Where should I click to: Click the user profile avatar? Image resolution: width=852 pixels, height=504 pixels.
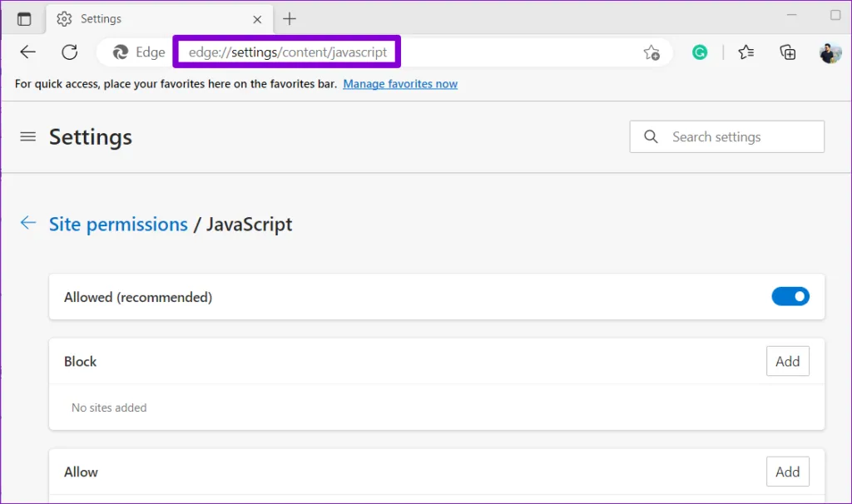click(x=830, y=52)
